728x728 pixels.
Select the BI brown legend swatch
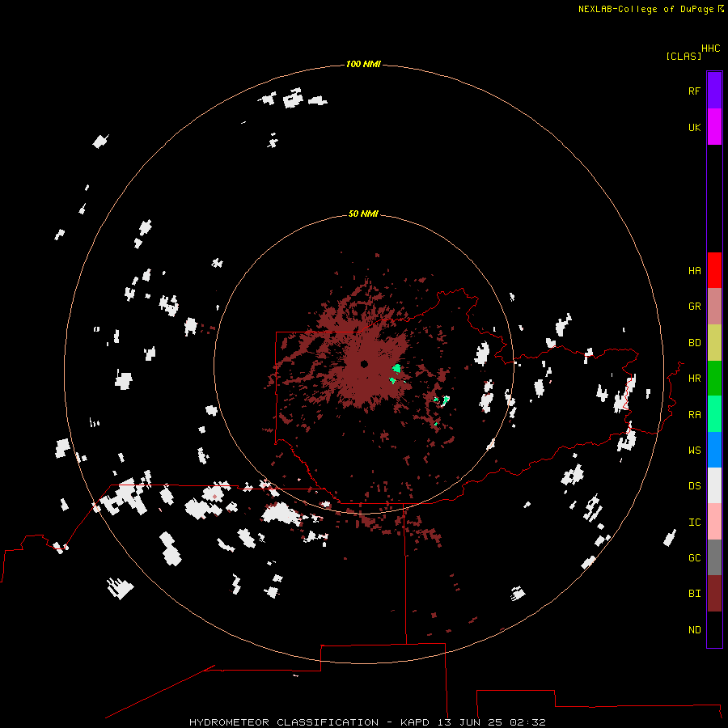(x=714, y=594)
